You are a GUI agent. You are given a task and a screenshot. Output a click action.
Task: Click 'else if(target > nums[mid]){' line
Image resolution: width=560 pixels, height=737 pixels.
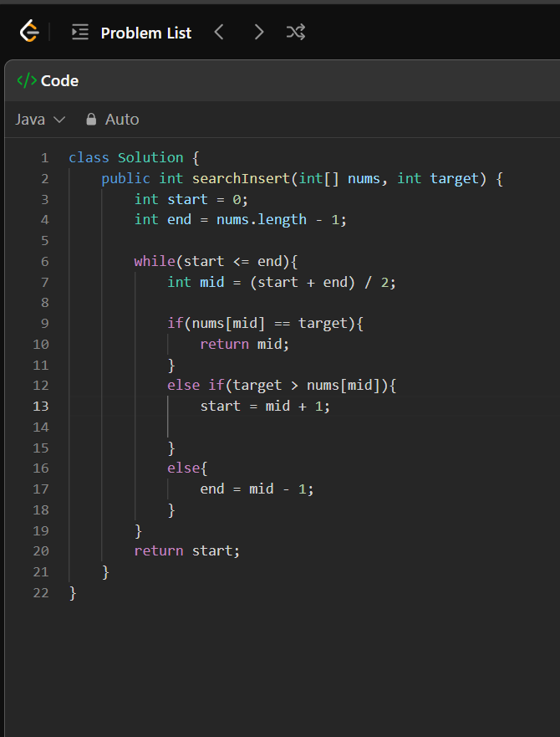282,386
